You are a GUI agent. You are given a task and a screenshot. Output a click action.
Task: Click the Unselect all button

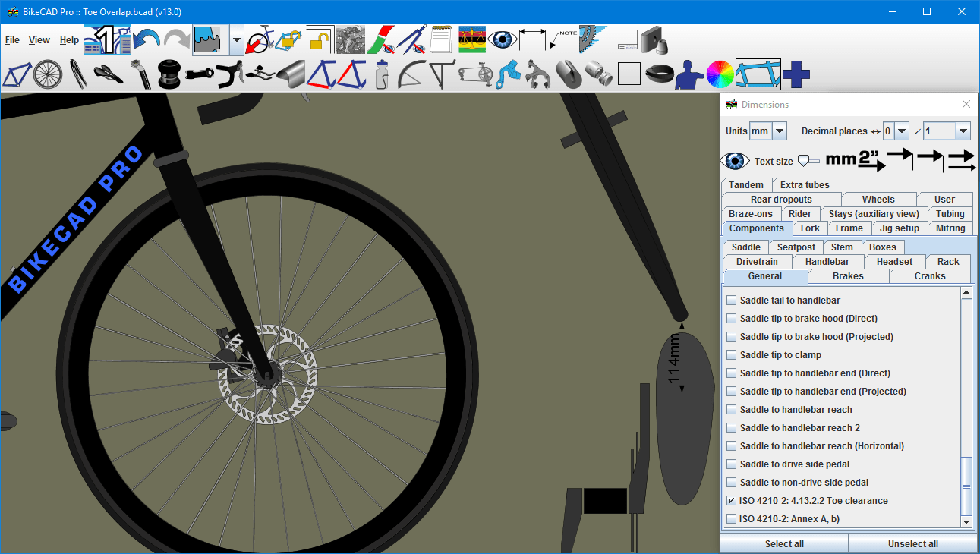tap(912, 543)
